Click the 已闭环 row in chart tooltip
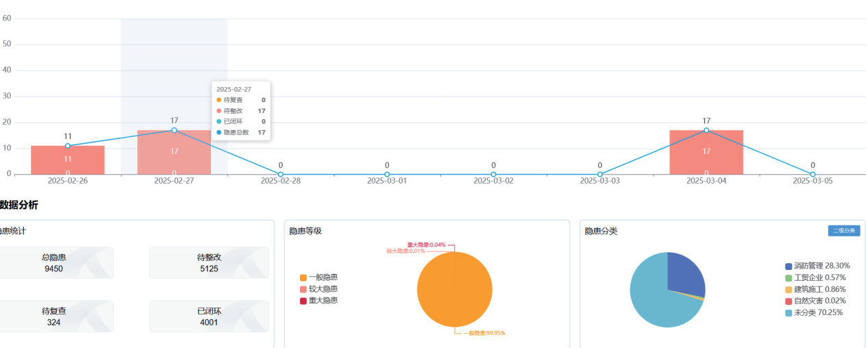This screenshot has width=868, height=348. 240,121
